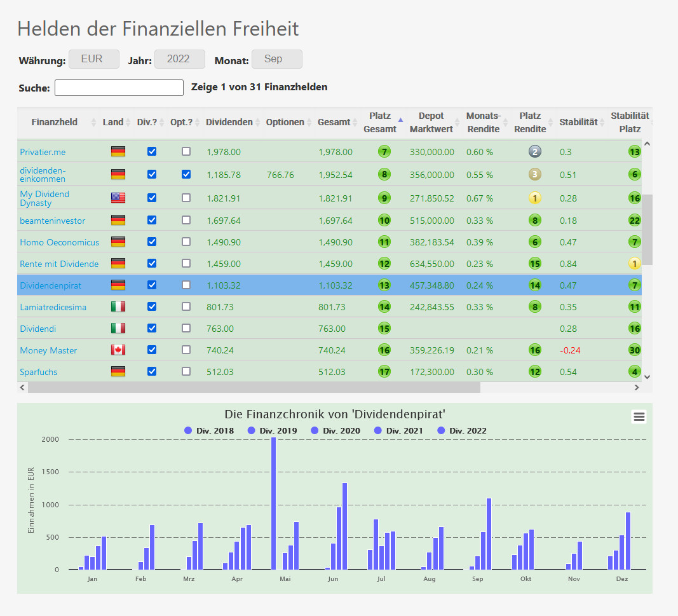The height and width of the screenshot is (616, 678).
Task: Click gold Platz Rendite badge for My Dividend Dynasty
Action: click(x=535, y=198)
